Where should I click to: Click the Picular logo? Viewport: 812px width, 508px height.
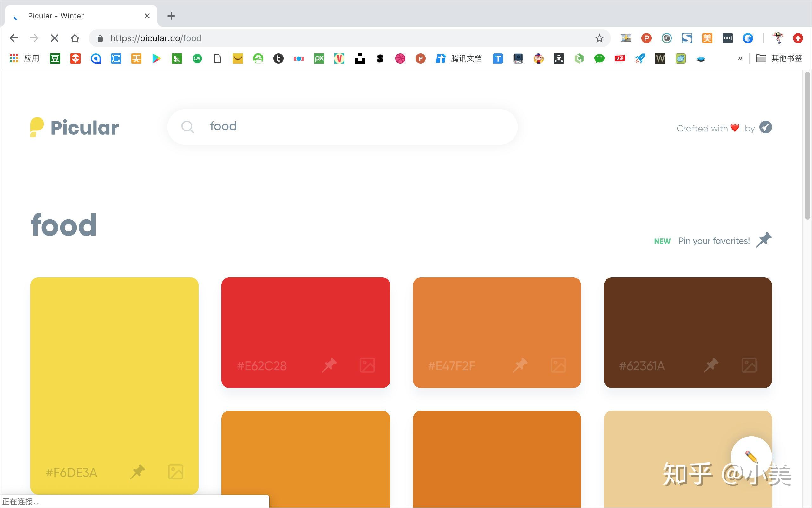pos(75,127)
